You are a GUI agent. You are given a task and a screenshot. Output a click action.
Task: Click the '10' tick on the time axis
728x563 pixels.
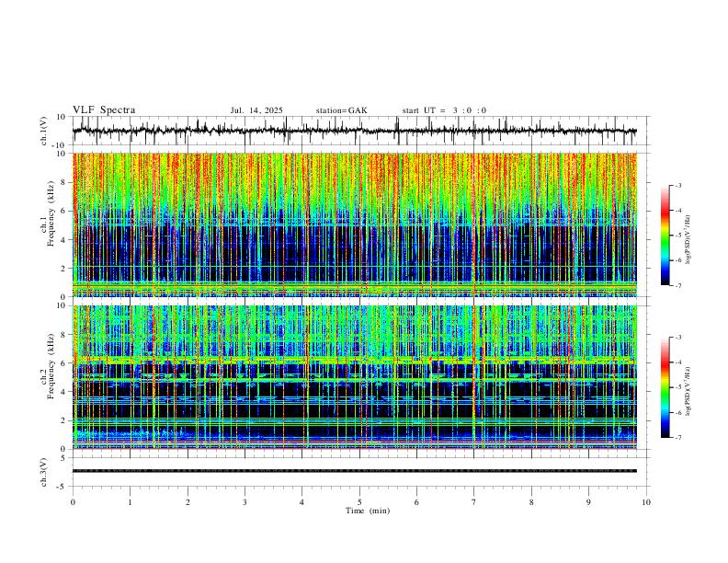pyautogui.click(x=646, y=502)
